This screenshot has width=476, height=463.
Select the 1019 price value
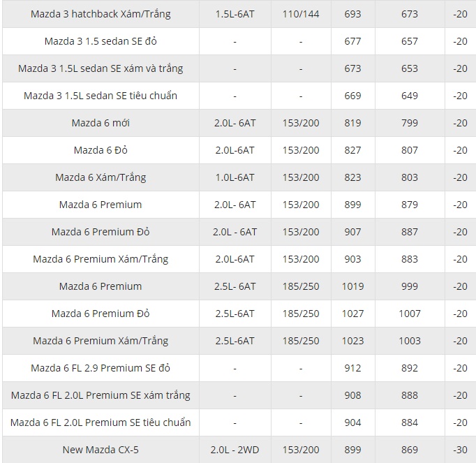(x=352, y=286)
